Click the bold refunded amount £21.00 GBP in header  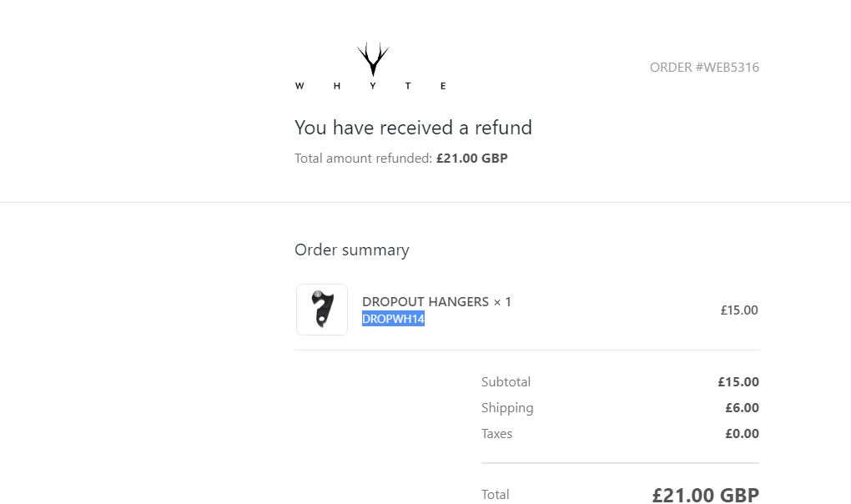(472, 159)
